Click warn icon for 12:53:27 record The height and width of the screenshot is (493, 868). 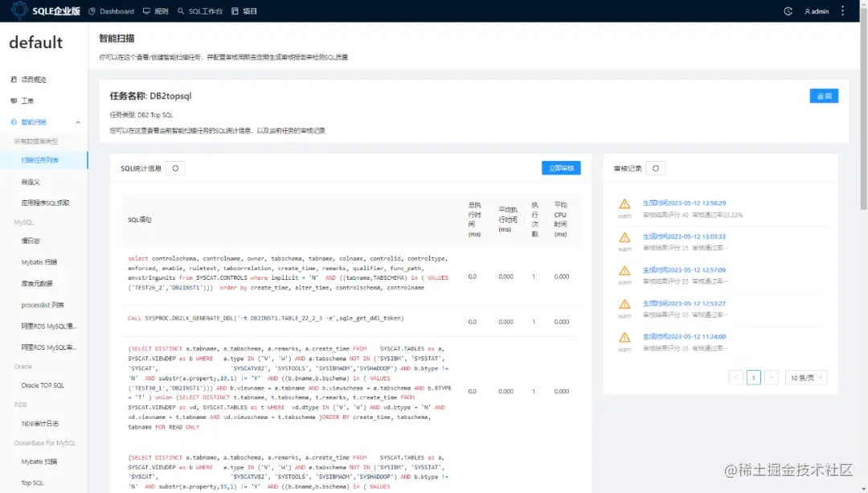624,304
